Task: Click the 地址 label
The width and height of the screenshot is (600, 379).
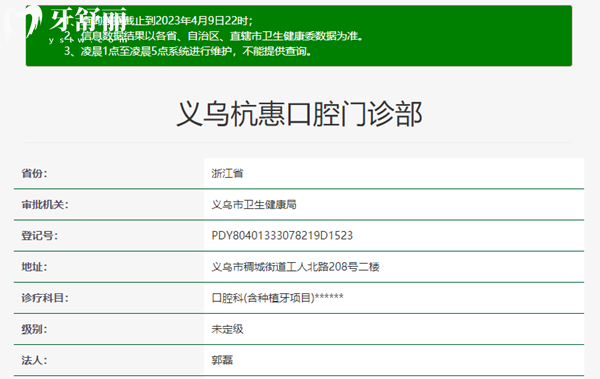Action: pyautogui.click(x=34, y=267)
